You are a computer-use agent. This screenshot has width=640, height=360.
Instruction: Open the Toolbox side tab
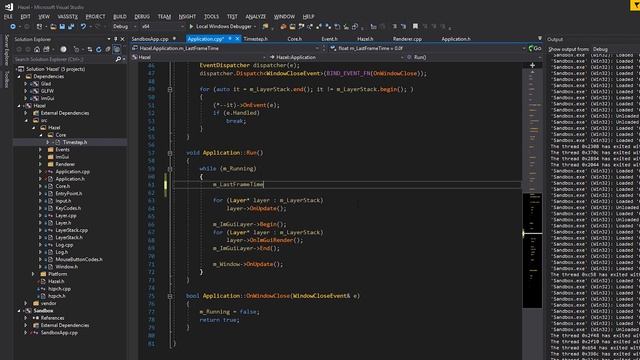click(x=6, y=79)
